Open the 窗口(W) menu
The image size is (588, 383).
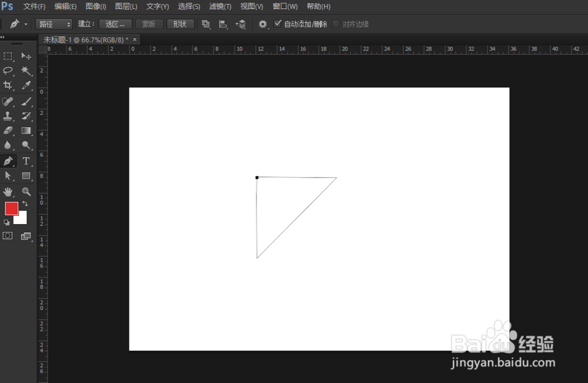285,6
